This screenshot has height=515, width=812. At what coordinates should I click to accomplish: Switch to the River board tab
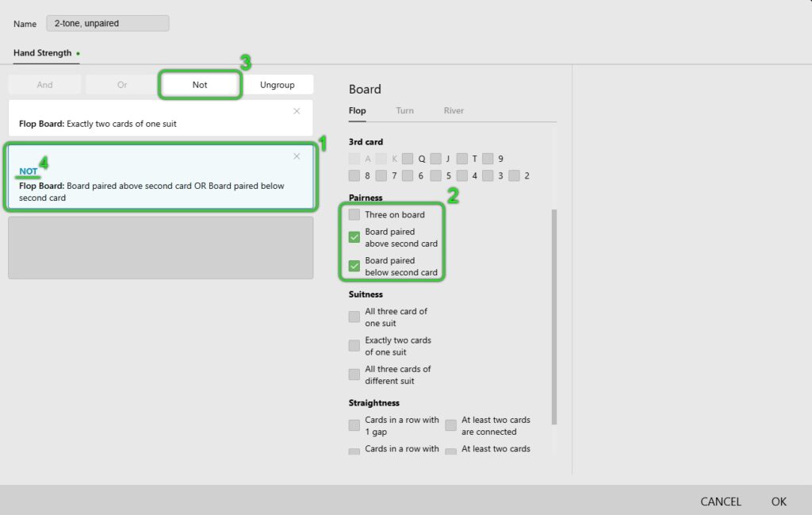tap(454, 111)
